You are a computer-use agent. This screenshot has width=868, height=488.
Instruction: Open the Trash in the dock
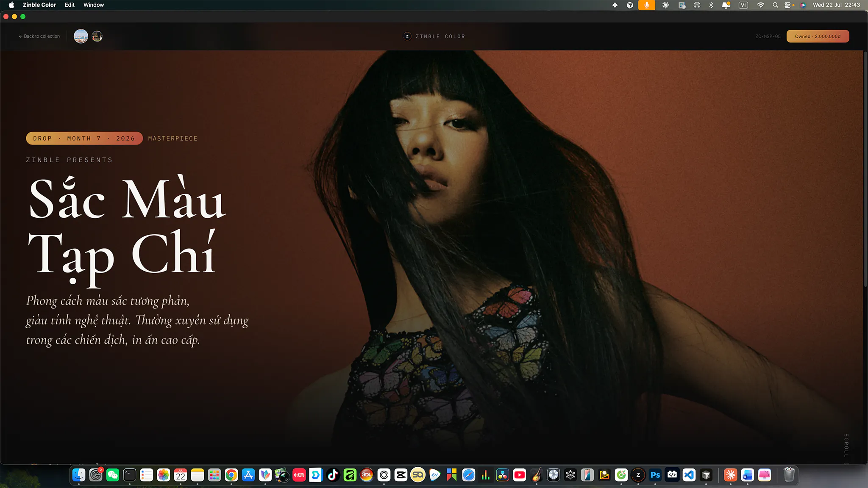click(x=789, y=475)
